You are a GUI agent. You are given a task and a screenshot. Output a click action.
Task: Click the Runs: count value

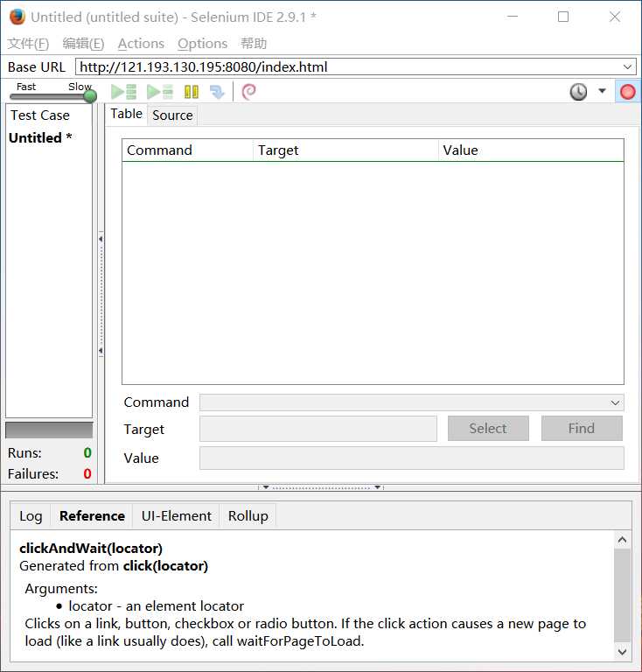87,453
